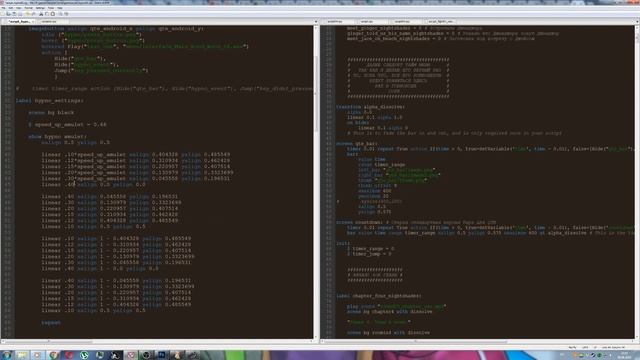Click the Open file toolbar icon

tap(8, 14)
